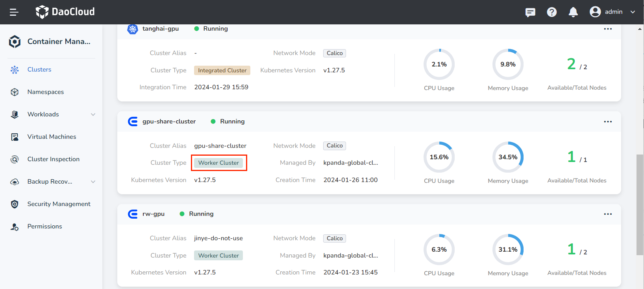Open more options for gpu-share-cluster
The width and height of the screenshot is (644, 289).
click(x=608, y=121)
